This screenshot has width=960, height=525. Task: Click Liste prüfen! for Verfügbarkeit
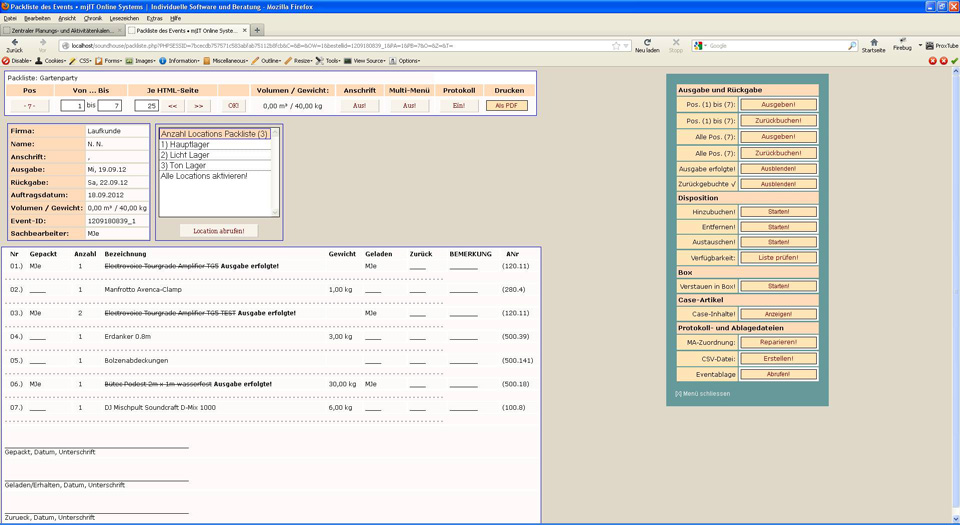[778, 258]
